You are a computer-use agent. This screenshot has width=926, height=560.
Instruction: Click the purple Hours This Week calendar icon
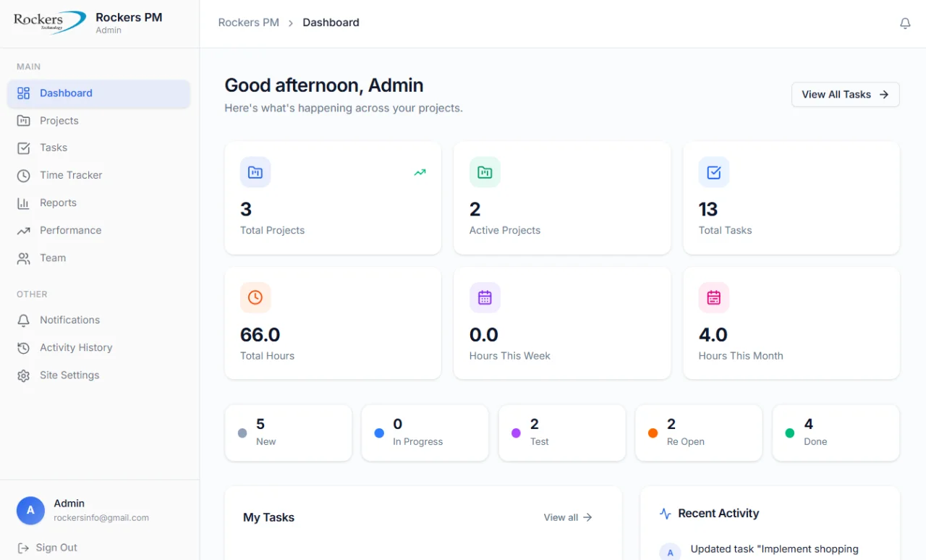tap(485, 297)
